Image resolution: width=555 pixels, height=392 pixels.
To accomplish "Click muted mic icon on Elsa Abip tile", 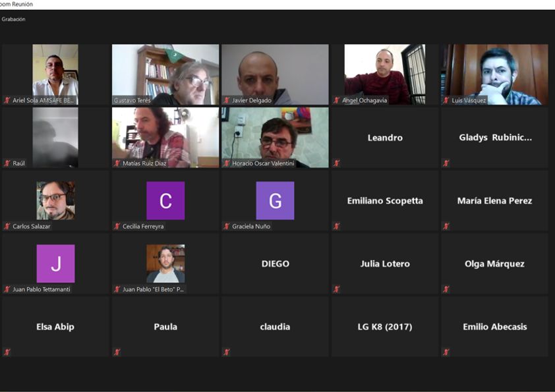I will (x=7, y=352).
